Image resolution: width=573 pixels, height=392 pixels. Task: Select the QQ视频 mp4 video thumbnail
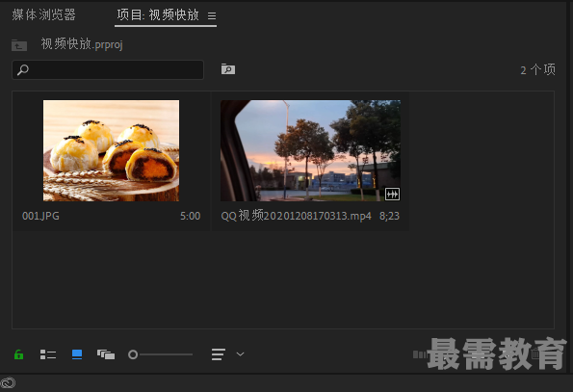(310, 150)
